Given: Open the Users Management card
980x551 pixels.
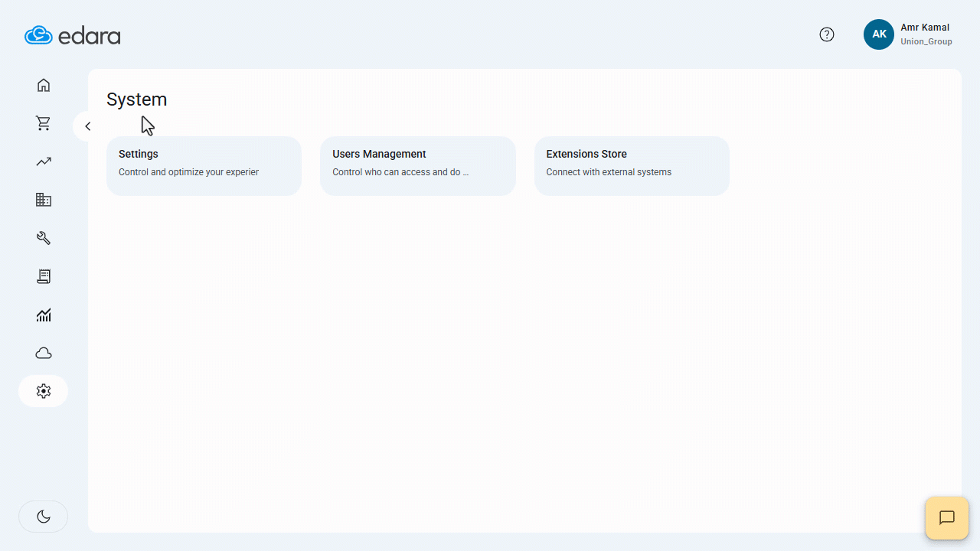Looking at the screenshot, I should click(x=418, y=166).
